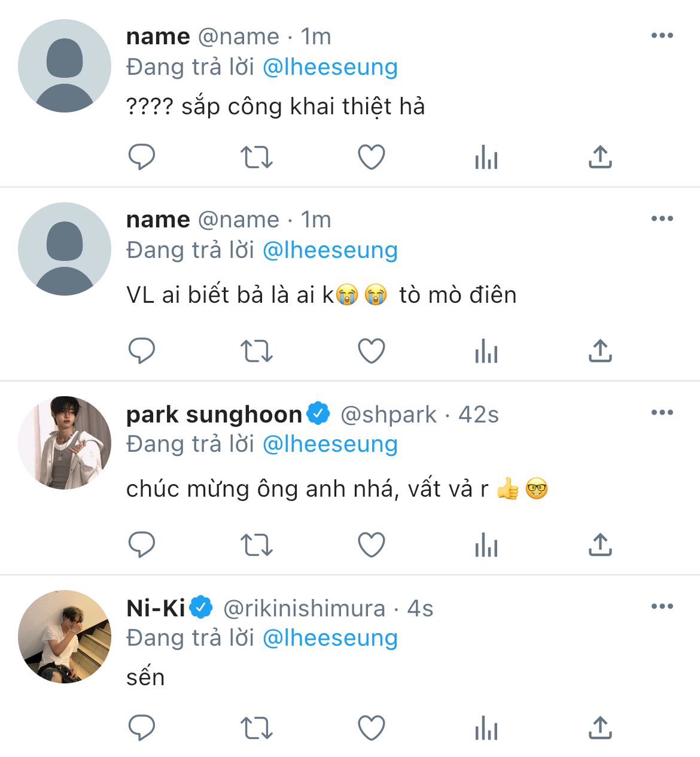The width and height of the screenshot is (700, 757).
Task: Expand more options on 'tò mò điên' tweet
Action: point(662,218)
